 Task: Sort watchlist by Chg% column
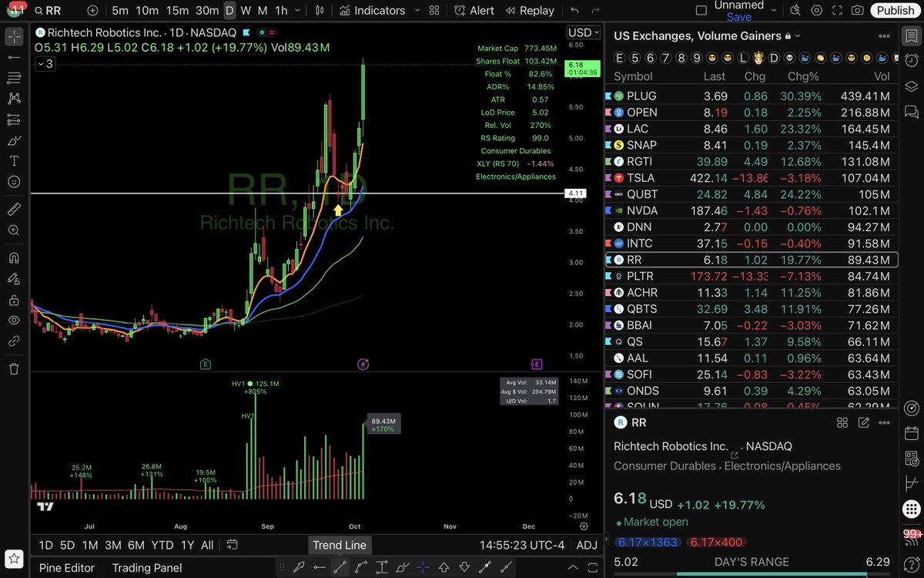pos(803,76)
